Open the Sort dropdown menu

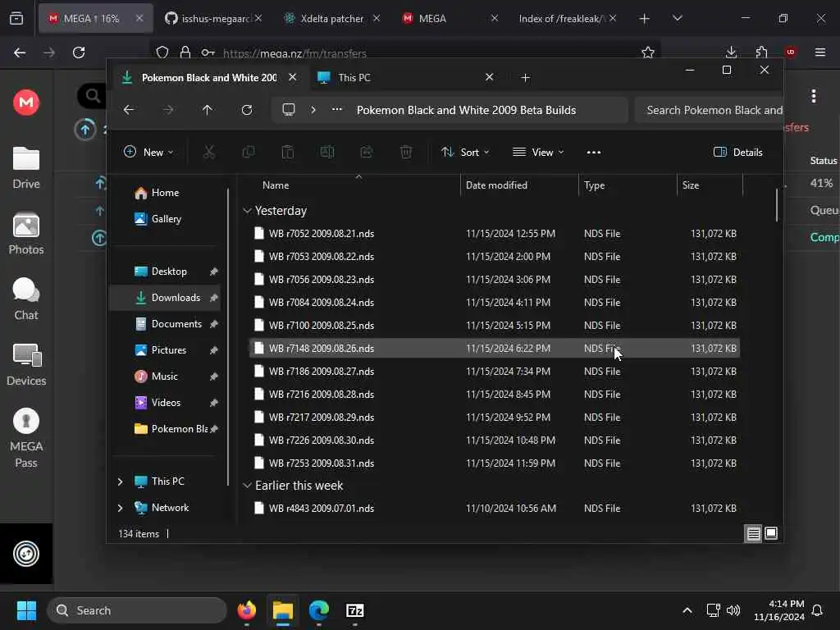click(x=465, y=152)
